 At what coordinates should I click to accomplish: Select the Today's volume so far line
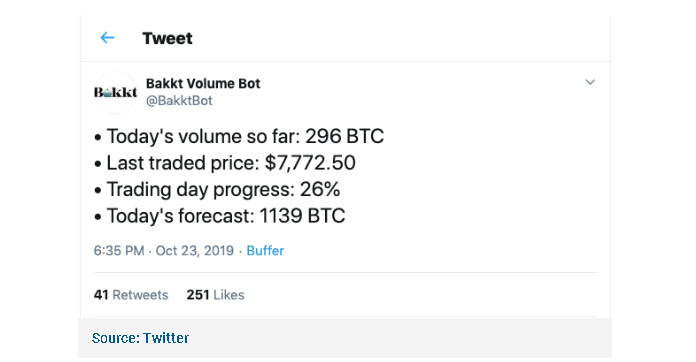coord(239,136)
